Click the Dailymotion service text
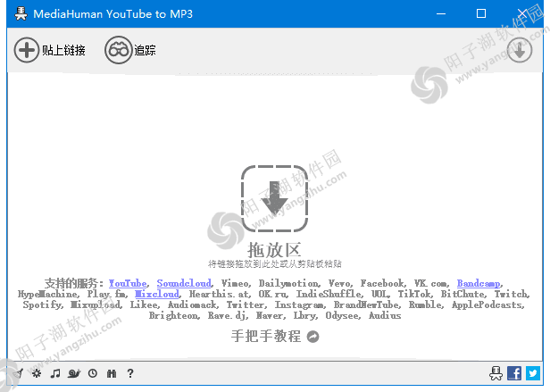The width and height of the screenshot is (550, 392). coord(288,283)
